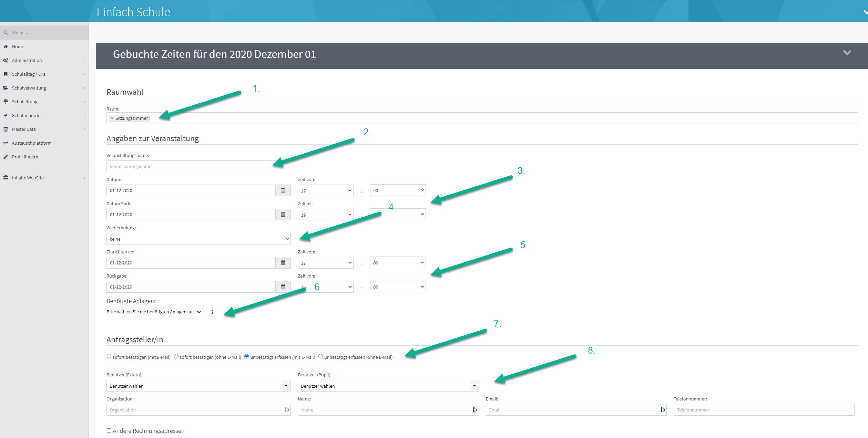Open Zeit von minutes dropdown next to Datum
The image size is (868, 438).
tap(398, 190)
